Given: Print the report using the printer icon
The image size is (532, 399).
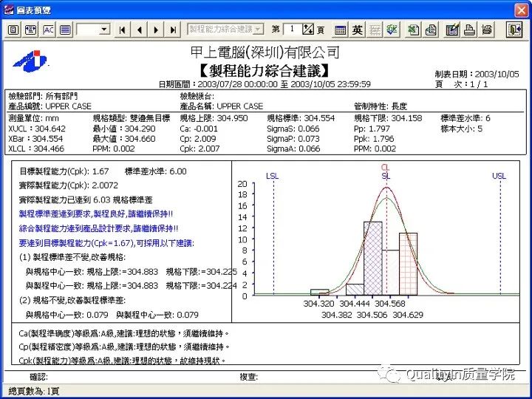Looking at the screenshot, I should (469, 30).
